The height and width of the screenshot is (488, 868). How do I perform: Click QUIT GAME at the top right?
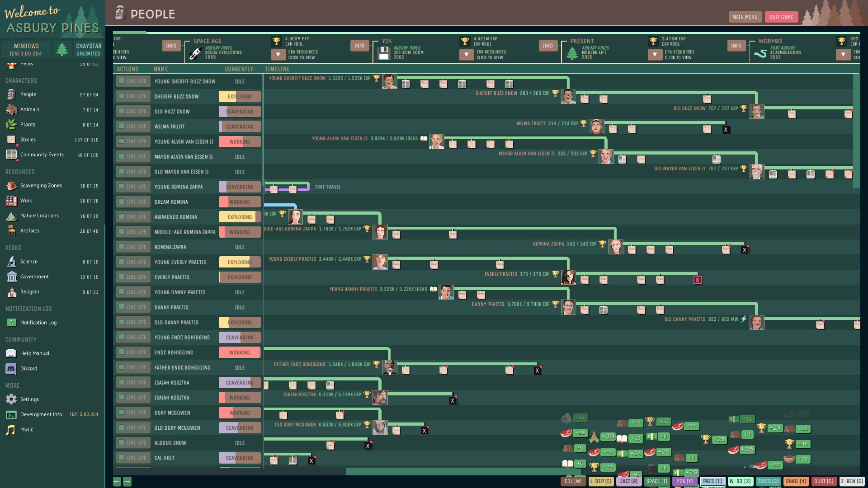coord(781,17)
